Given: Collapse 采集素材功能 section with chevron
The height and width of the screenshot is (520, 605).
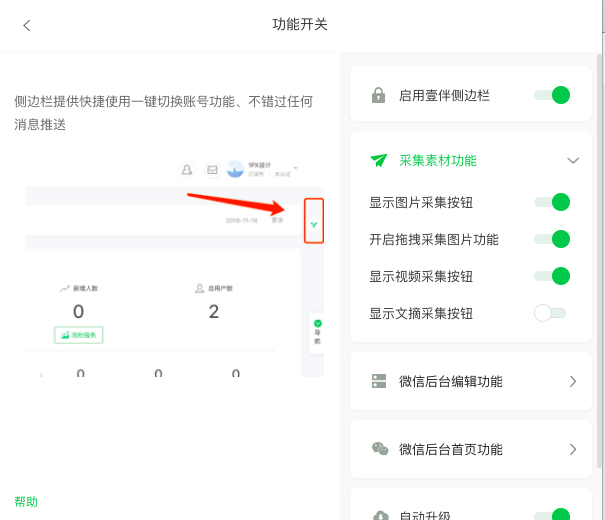Looking at the screenshot, I should click(573, 160).
